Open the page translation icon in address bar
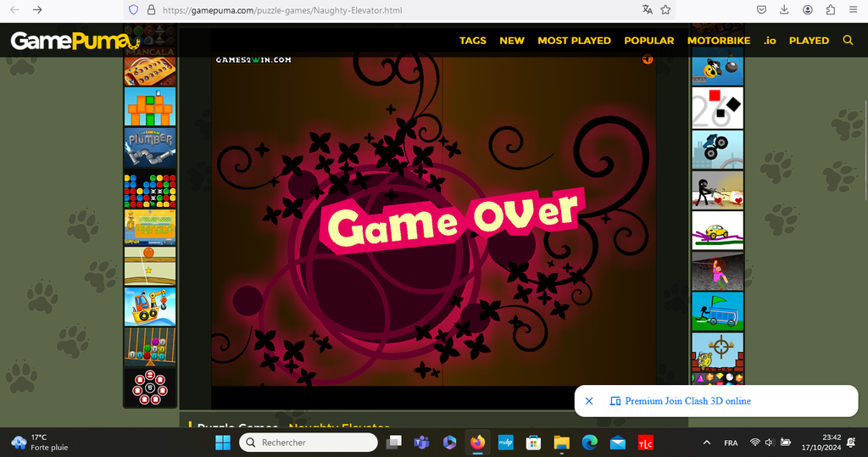The width and height of the screenshot is (868, 457). 648,10
